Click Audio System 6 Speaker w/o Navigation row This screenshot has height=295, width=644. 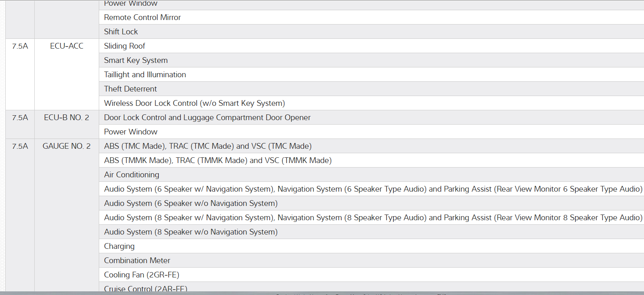(x=191, y=203)
